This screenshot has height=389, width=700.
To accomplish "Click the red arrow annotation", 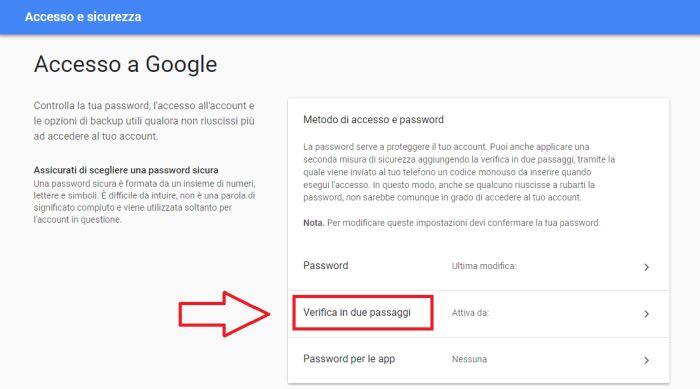I will (224, 314).
